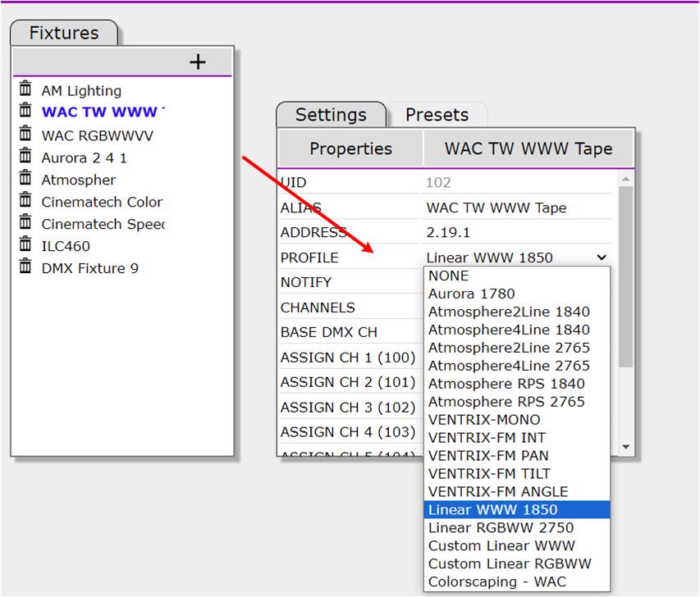Select WAC RGBWWVV fixture
Image resolution: width=700 pixels, height=597 pixels.
98,135
